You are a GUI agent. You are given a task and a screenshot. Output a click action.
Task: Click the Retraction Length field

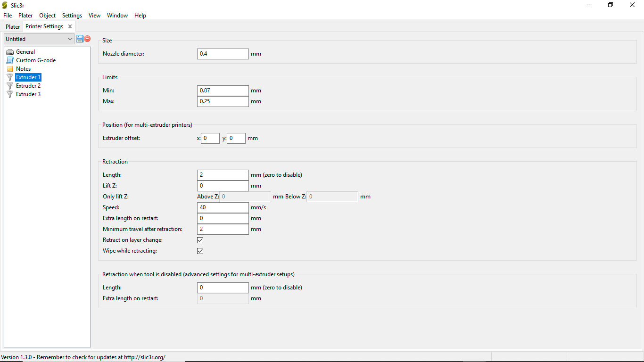pos(223,175)
